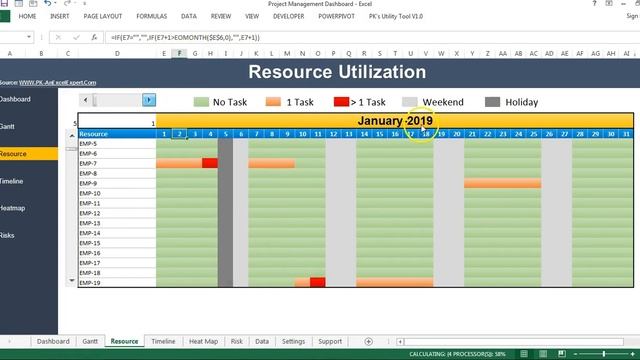
Task: Click the sheet tabs horizontal scroll left arrow
Action: coord(400,342)
